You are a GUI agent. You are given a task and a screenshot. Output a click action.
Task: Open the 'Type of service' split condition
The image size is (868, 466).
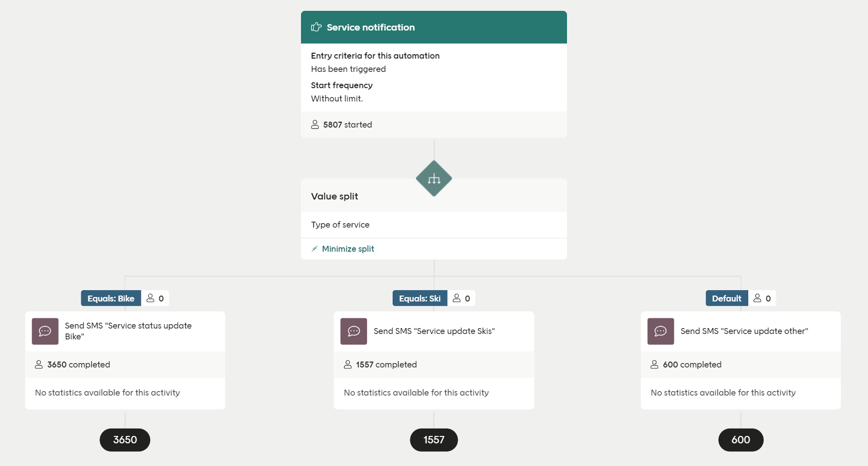pos(340,225)
